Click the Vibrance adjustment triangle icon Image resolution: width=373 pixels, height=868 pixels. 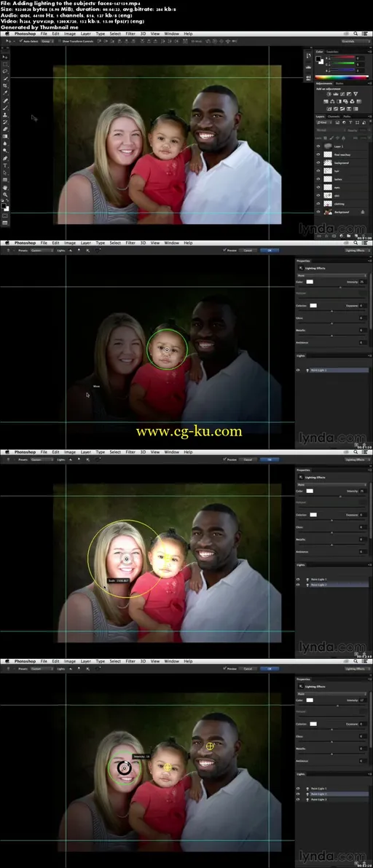coord(356,93)
